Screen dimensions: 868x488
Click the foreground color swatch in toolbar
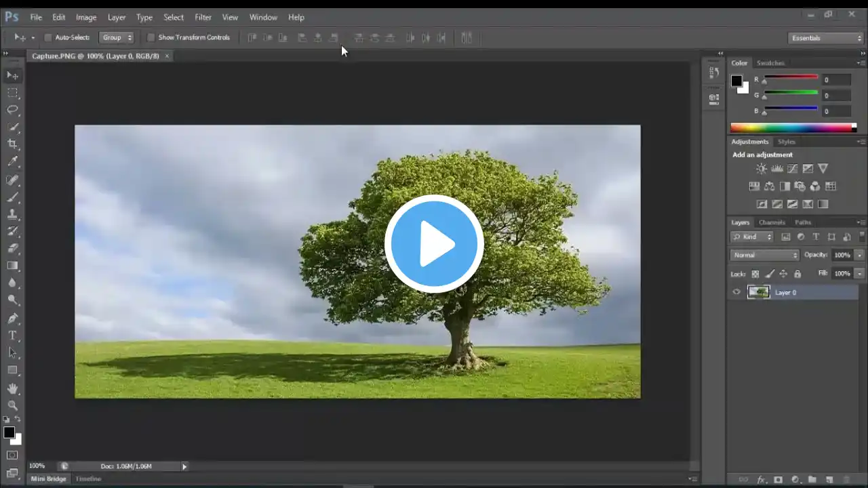9,432
